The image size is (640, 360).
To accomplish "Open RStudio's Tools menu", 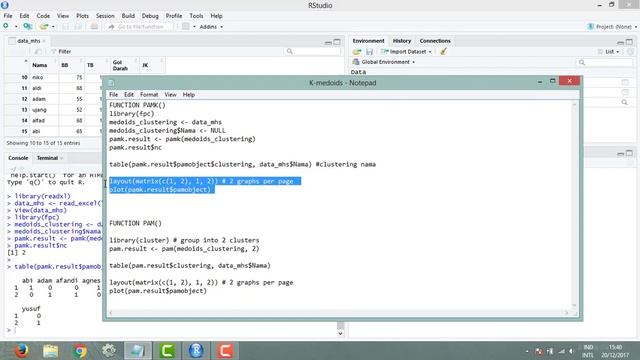I will coord(196,16).
